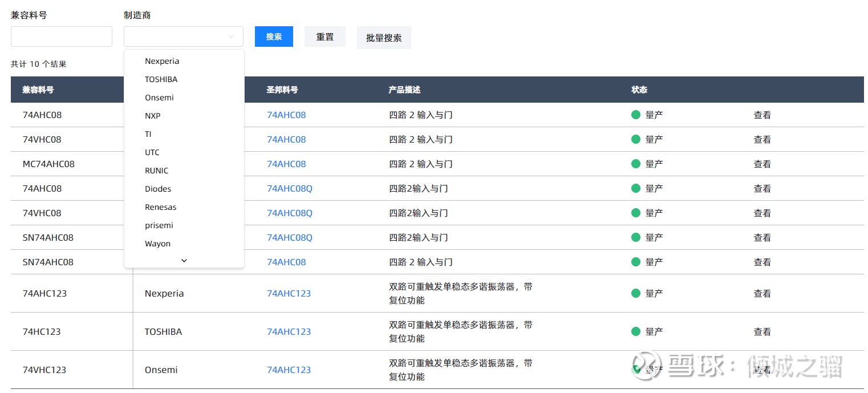The height and width of the screenshot is (393, 868).
Task: Open the 制造商 manufacturer dropdown box
Action: pyautogui.click(x=183, y=37)
